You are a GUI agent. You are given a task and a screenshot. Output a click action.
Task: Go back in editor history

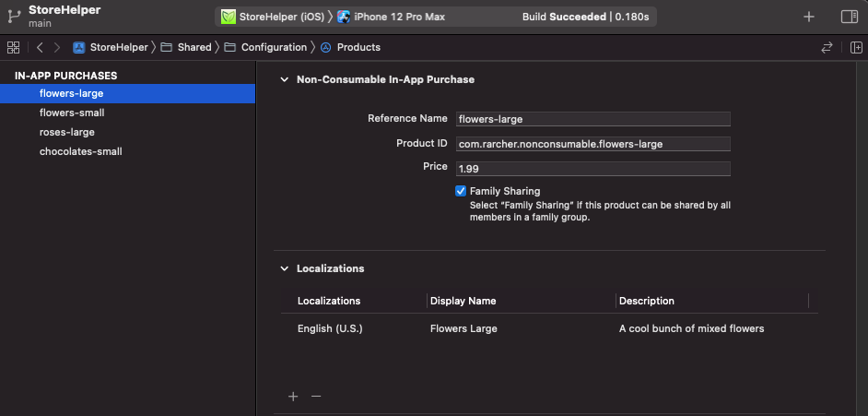click(40, 47)
